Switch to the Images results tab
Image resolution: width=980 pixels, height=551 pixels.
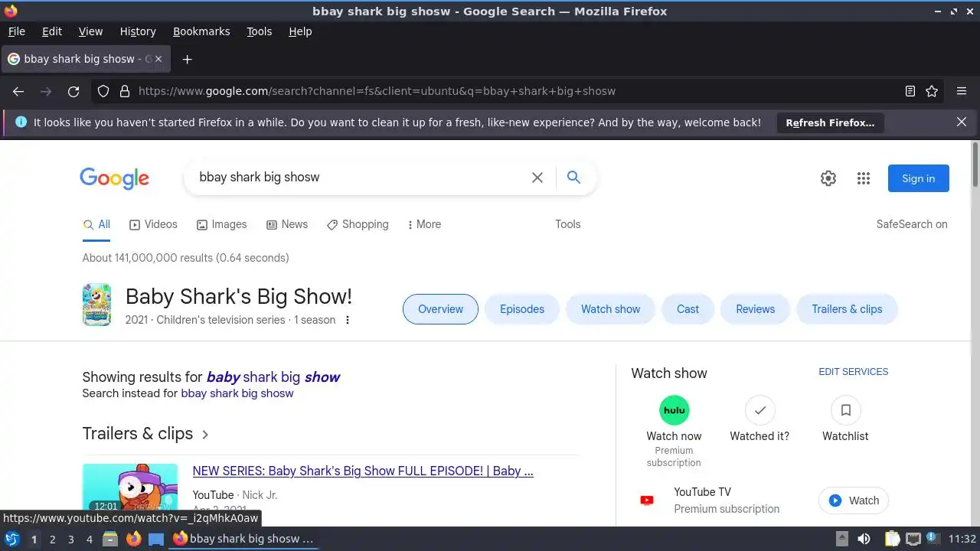(x=221, y=224)
